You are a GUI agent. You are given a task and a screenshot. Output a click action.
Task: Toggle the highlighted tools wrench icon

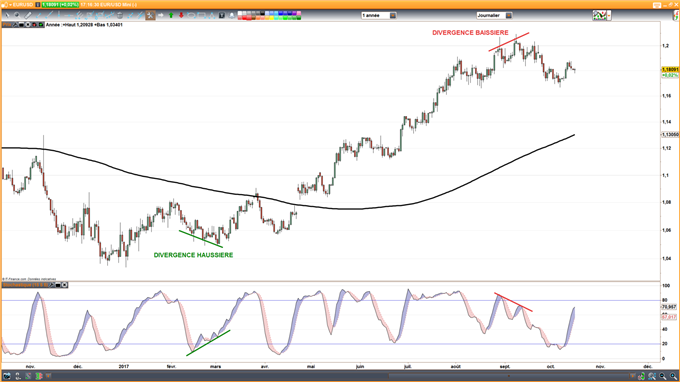[x=150, y=15]
